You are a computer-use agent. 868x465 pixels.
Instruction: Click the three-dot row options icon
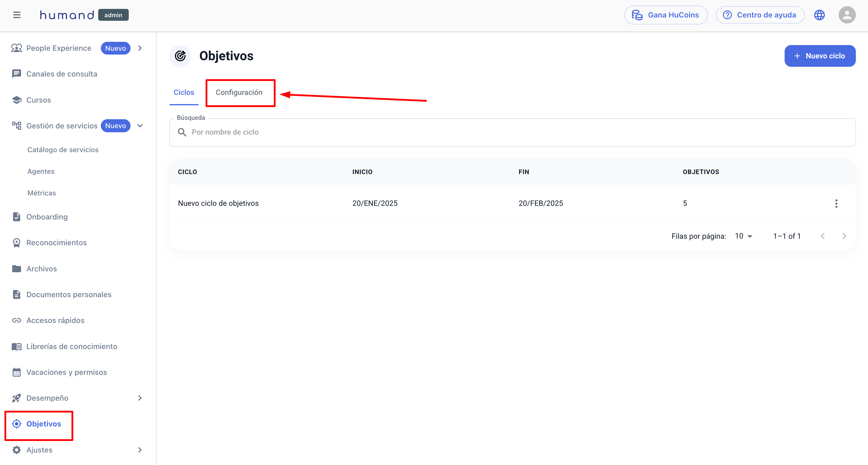pyautogui.click(x=836, y=203)
